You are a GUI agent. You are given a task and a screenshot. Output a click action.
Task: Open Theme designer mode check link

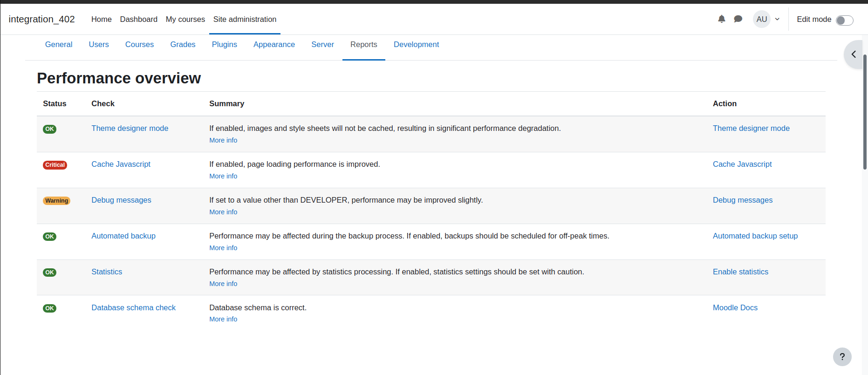coord(130,128)
